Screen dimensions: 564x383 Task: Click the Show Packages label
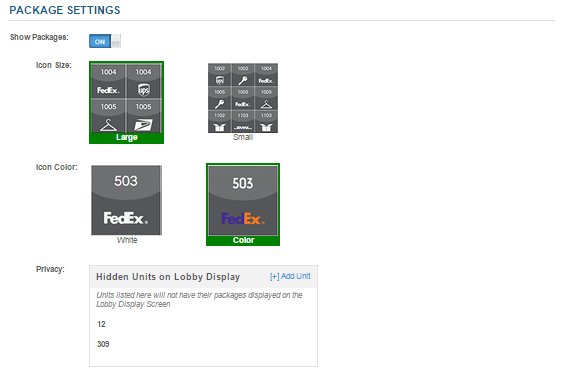pos(39,37)
